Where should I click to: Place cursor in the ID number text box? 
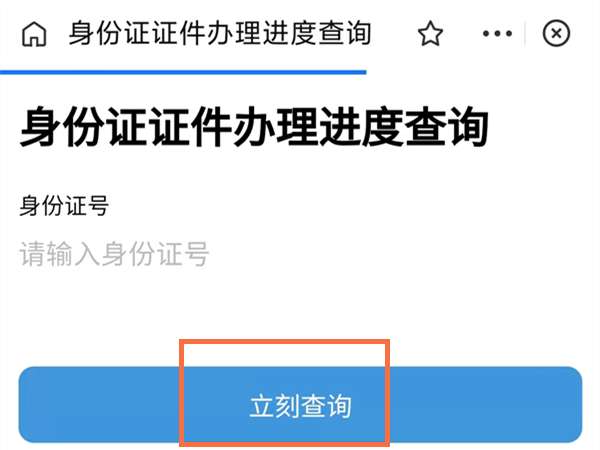pyautogui.click(x=300, y=254)
